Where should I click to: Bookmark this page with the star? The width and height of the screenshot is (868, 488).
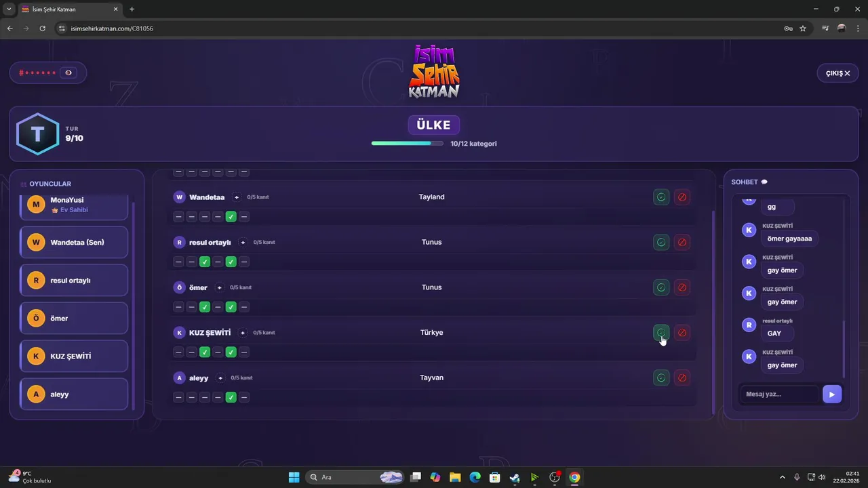pyautogui.click(x=803, y=28)
